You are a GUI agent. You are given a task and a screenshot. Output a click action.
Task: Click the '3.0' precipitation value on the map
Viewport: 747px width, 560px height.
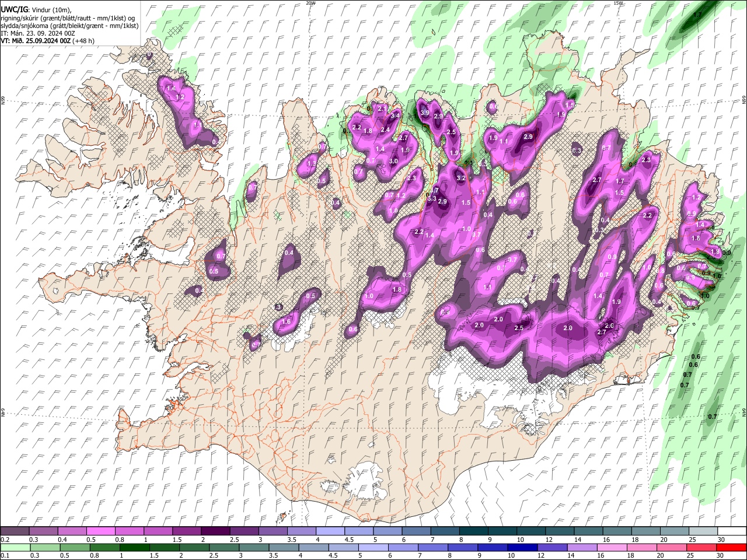click(x=393, y=161)
